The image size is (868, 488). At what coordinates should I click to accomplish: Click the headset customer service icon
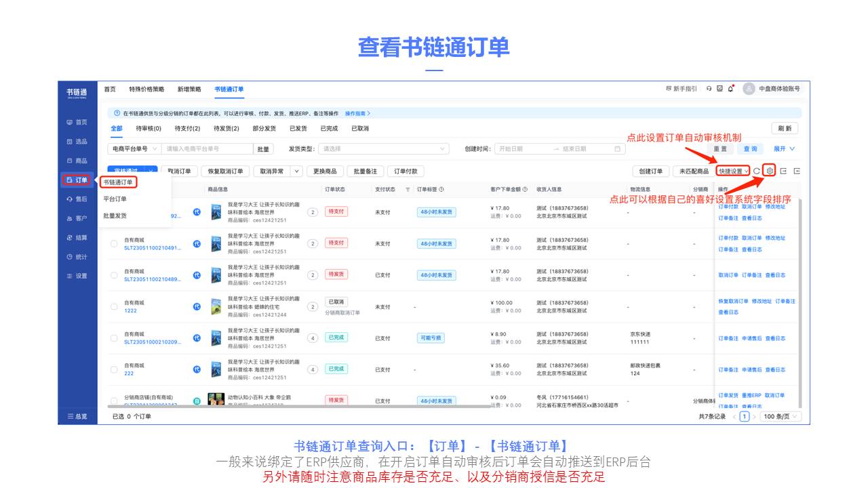point(709,89)
